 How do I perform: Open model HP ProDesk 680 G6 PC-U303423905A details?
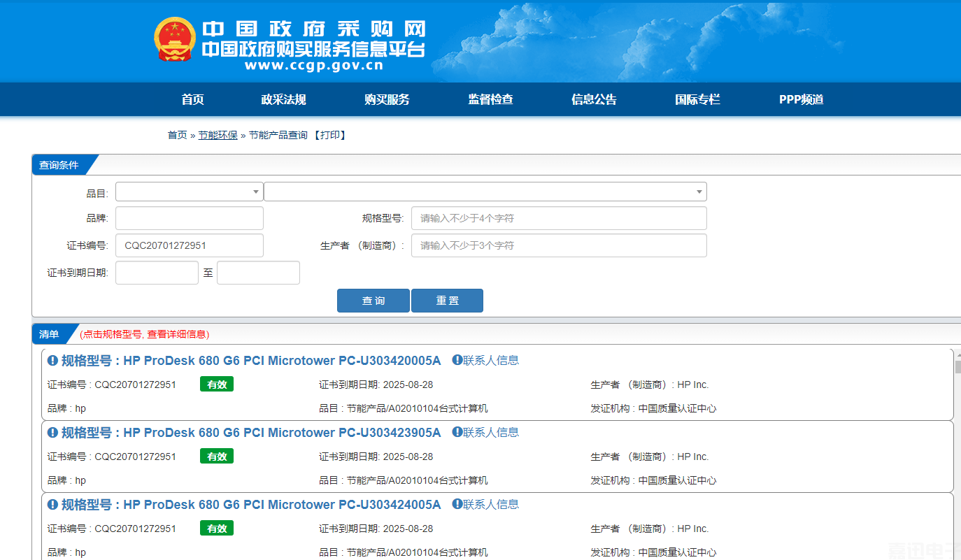251,433
